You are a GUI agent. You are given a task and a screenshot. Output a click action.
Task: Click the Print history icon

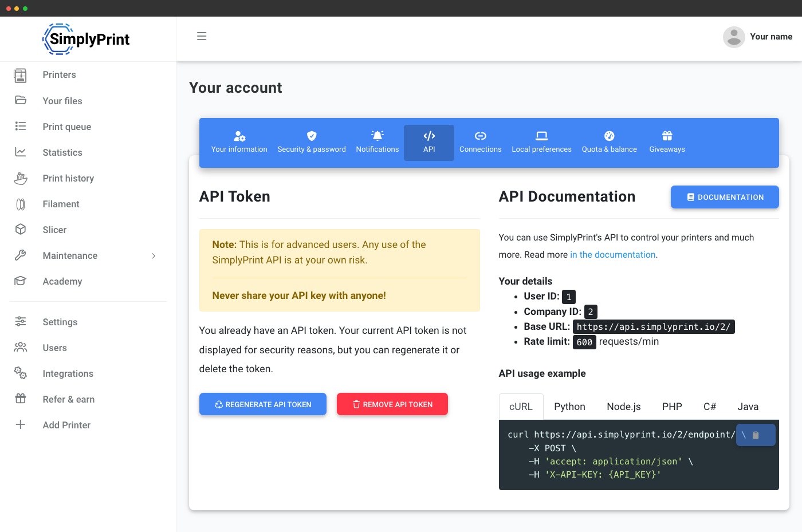21,178
